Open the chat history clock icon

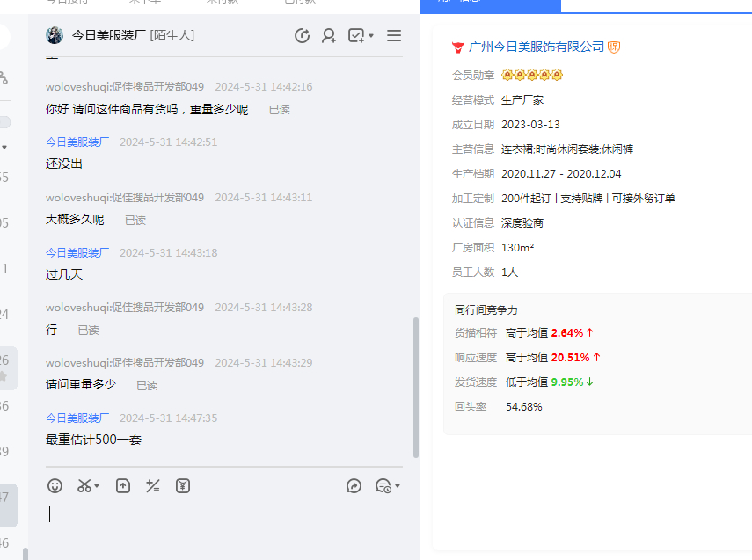coord(383,485)
